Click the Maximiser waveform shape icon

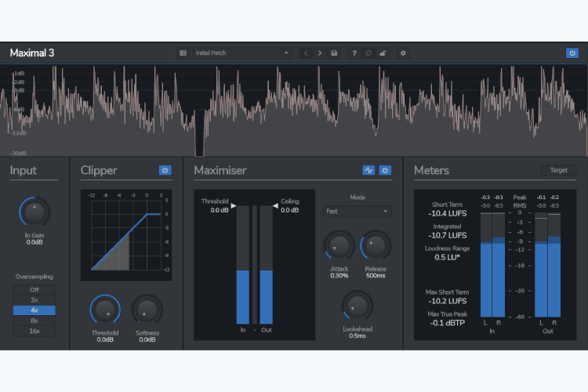point(368,170)
